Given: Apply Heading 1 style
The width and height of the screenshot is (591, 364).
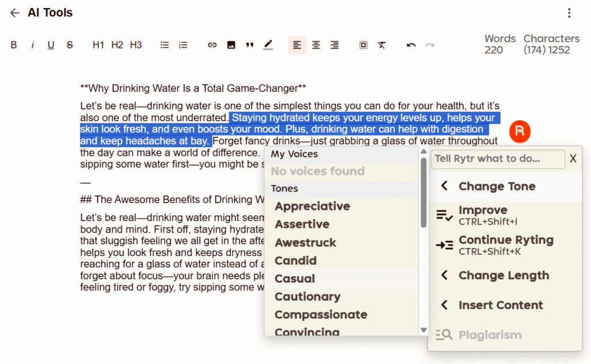Looking at the screenshot, I should [98, 45].
